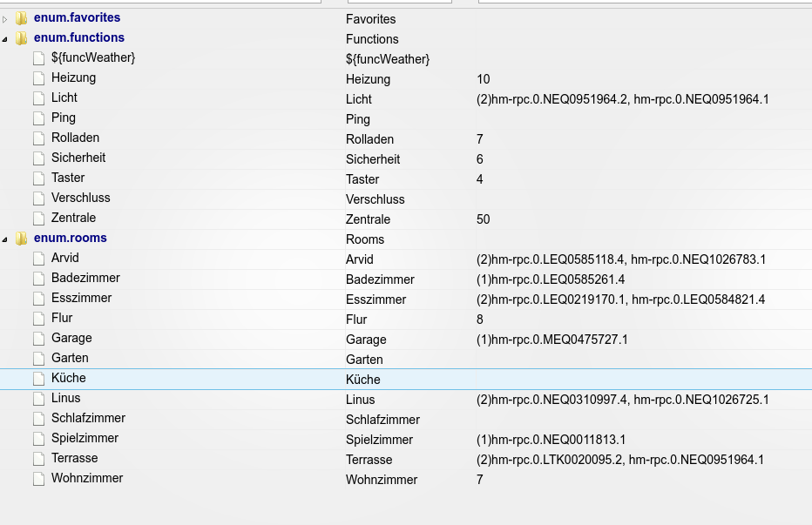The width and height of the screenshot is (812, 525).
Task: Select the Licht function item
Action: click(64, 98)
